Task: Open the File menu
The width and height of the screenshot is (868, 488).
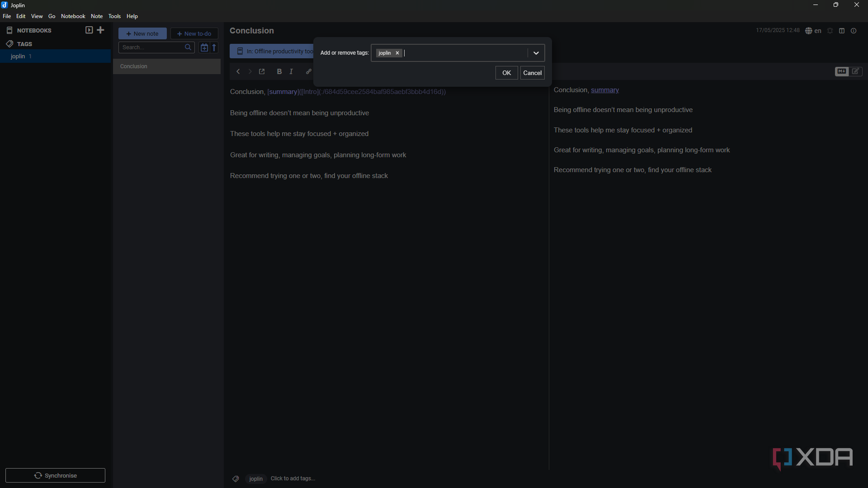Action: (7, 16)
